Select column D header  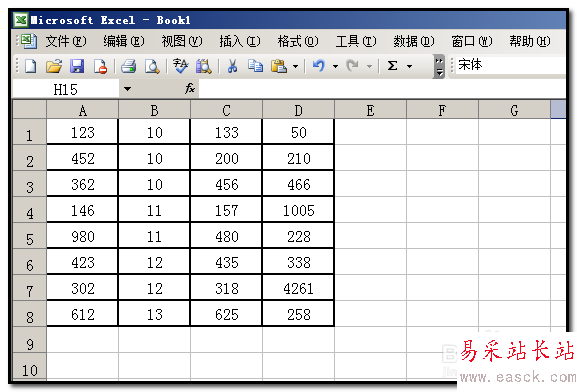[298, 110]
